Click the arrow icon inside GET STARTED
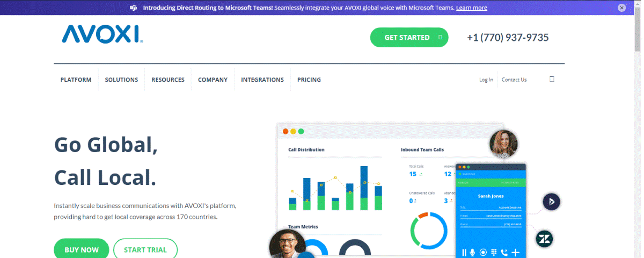The width and height of the screenshot is (644, 258). 440,37
